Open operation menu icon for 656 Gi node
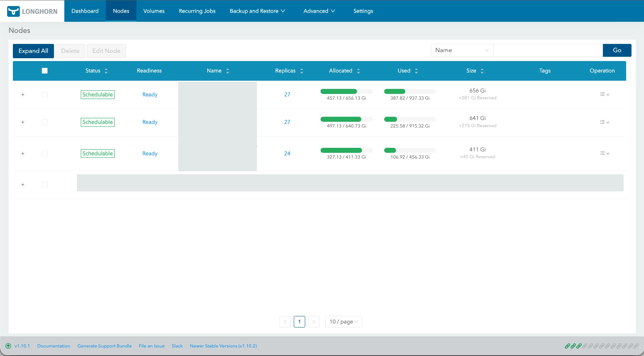The width and height of the screenshot is (644, 356). pos(605,95)
